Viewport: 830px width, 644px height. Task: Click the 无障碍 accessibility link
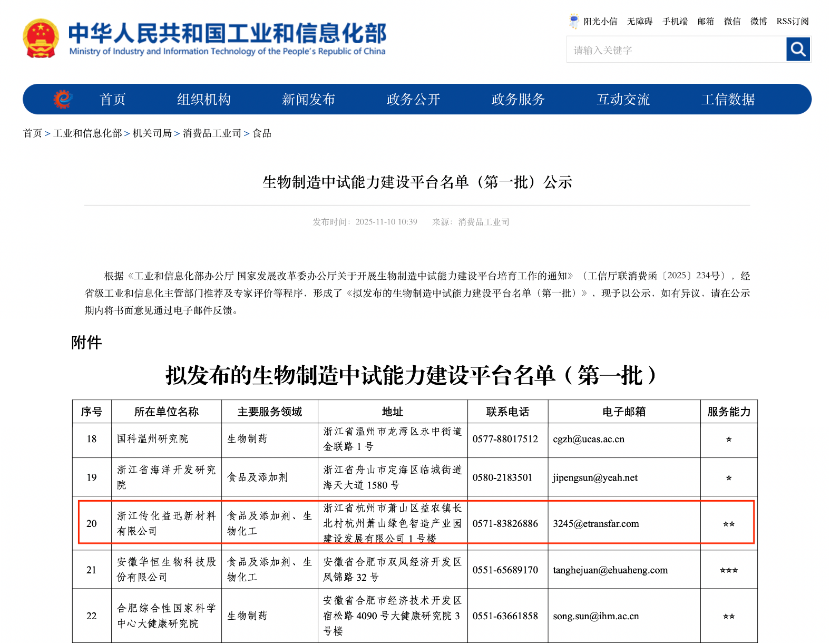coord(639,22)
